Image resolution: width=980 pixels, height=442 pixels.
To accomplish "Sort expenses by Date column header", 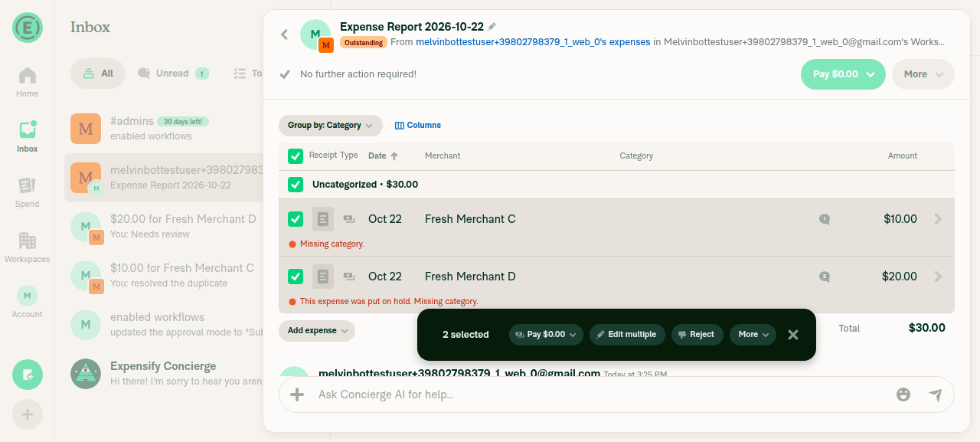I will point(384,156).
